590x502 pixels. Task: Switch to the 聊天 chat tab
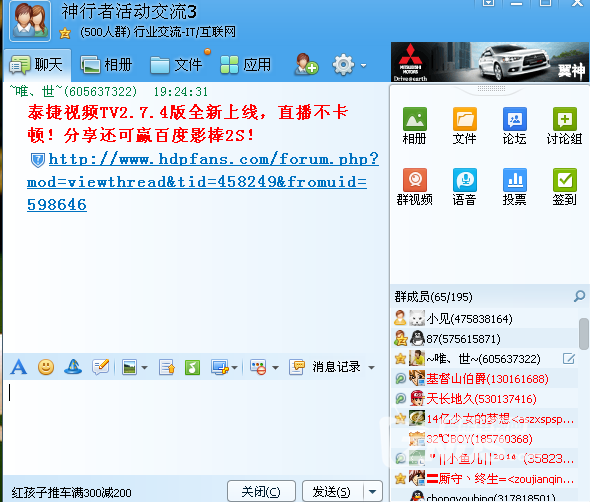(36, 65)
